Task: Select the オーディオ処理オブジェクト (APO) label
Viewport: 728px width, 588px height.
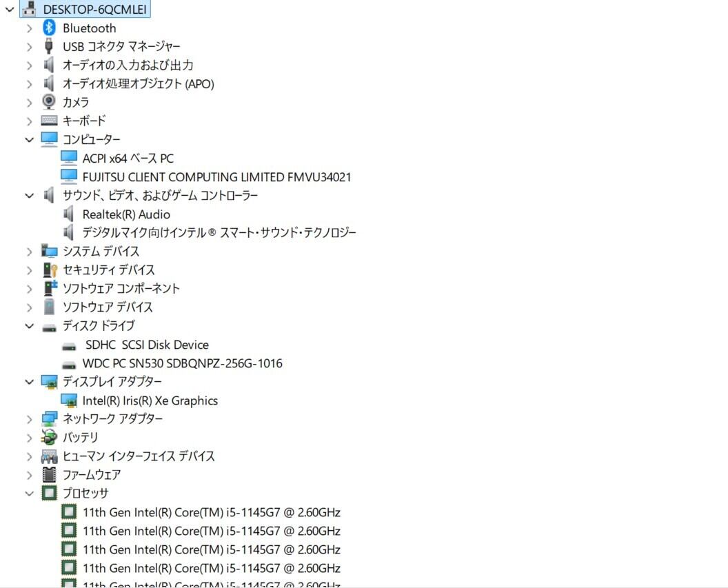Action: [139, 83]
